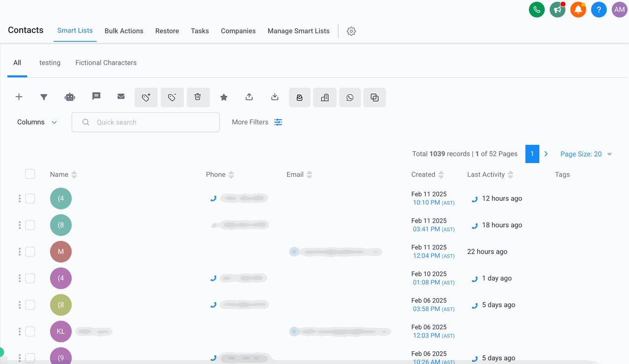The image size is (629, 364).
Task: Open the orange notifications bell
Action: (x=578, y=9)
